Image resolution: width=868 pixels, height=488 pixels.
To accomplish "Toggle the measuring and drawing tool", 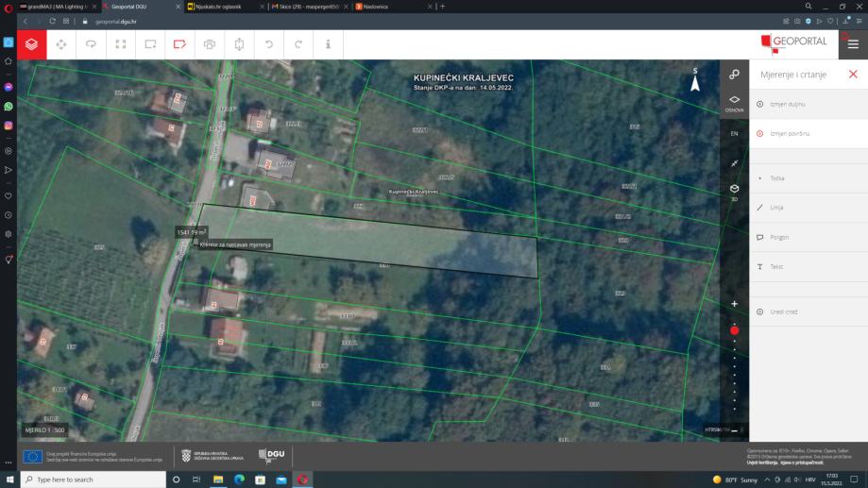I will click(179, 44).
